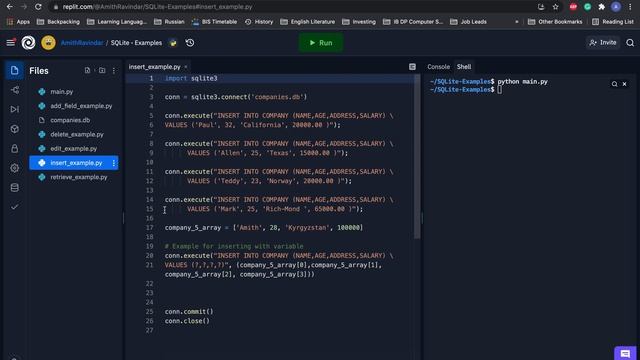640x360 pixels.
Task: Open the Russian bookmarks folder
Action: 169,22
